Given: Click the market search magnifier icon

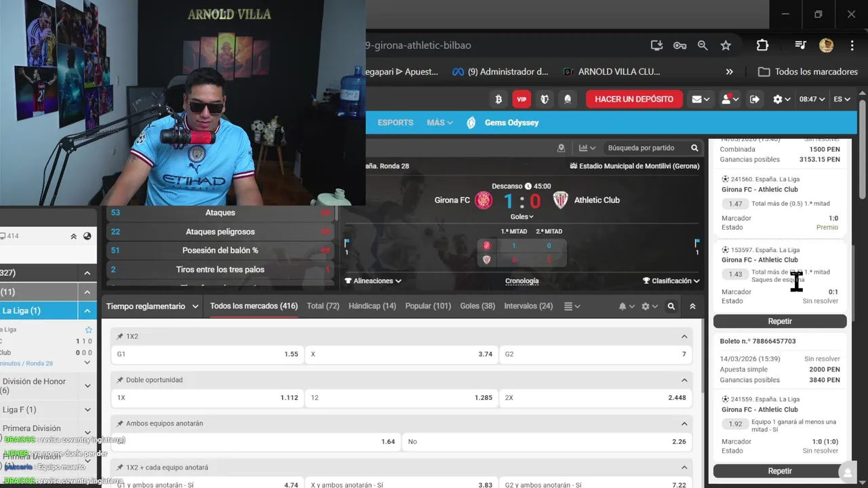Looking at the screenshot, I should (671, 306).
